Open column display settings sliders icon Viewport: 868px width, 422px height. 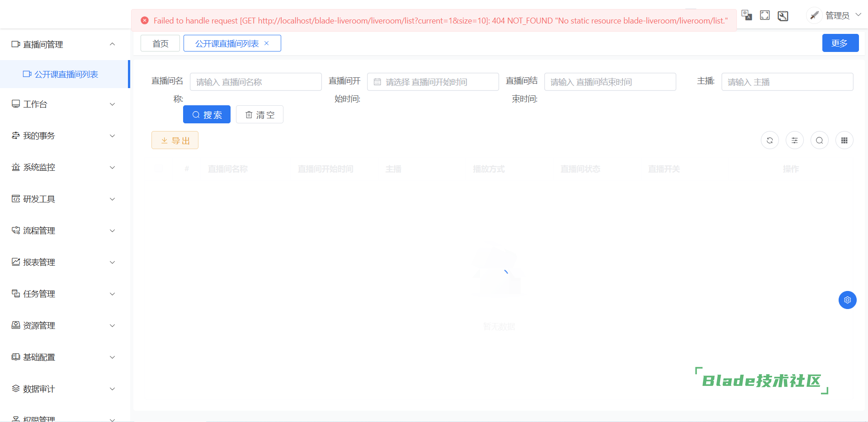(795, 141)
